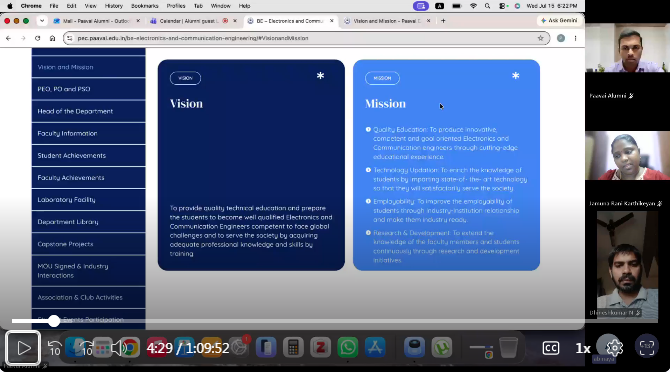Open Student Achievements section

88,155
